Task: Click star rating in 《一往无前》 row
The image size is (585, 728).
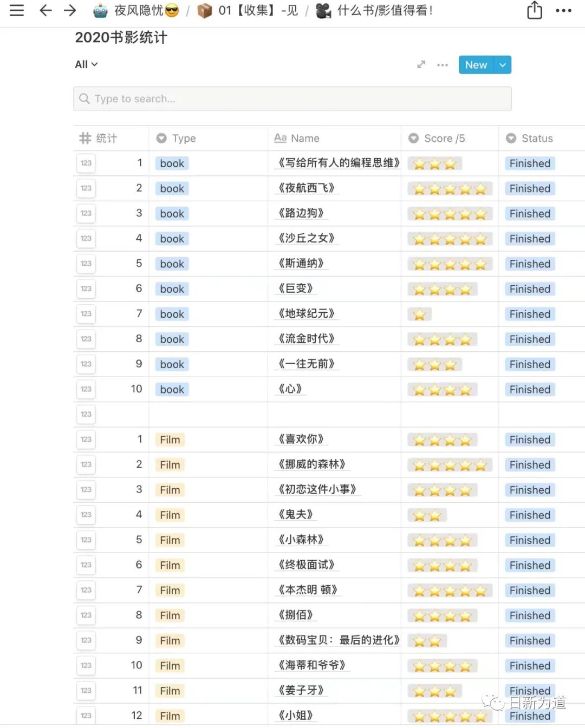Action: click(x=435, y=365)
